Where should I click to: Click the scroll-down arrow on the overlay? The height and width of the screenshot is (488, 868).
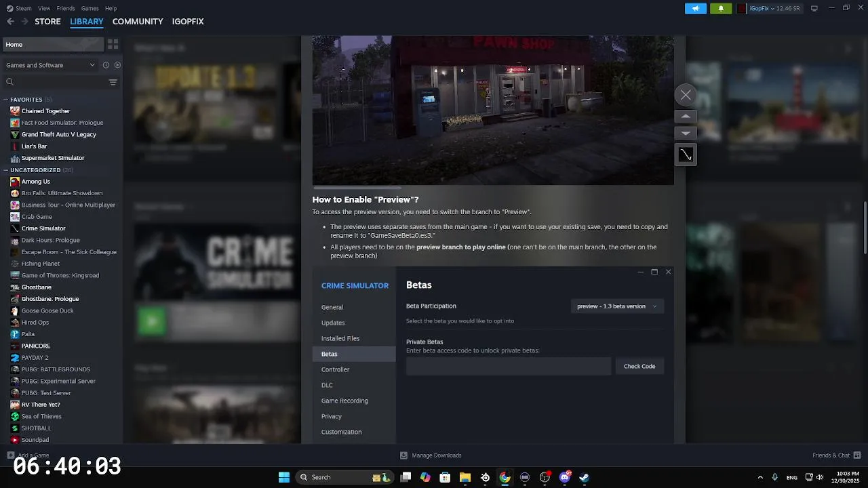pos(686,134)
